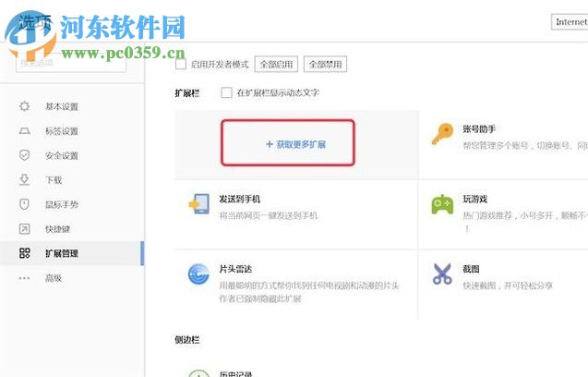Image resolution: width=588 pixels, height=377 pixels.
Task: Click the 扩展管理 grid icon
Action: tap(24, 253)
